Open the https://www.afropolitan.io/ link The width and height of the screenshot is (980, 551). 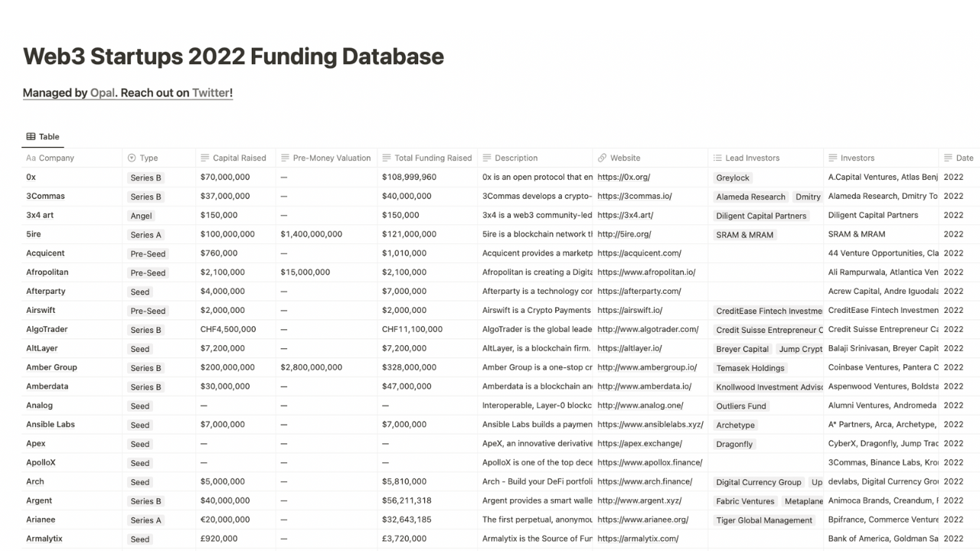646,272
